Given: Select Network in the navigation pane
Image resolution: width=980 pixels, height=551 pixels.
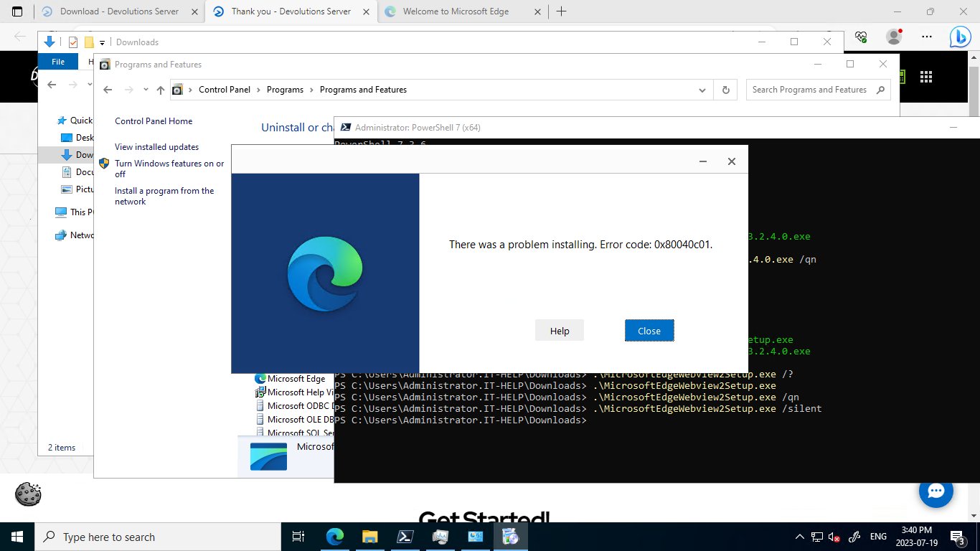Looking at the screenshot, I should (74, 235).
